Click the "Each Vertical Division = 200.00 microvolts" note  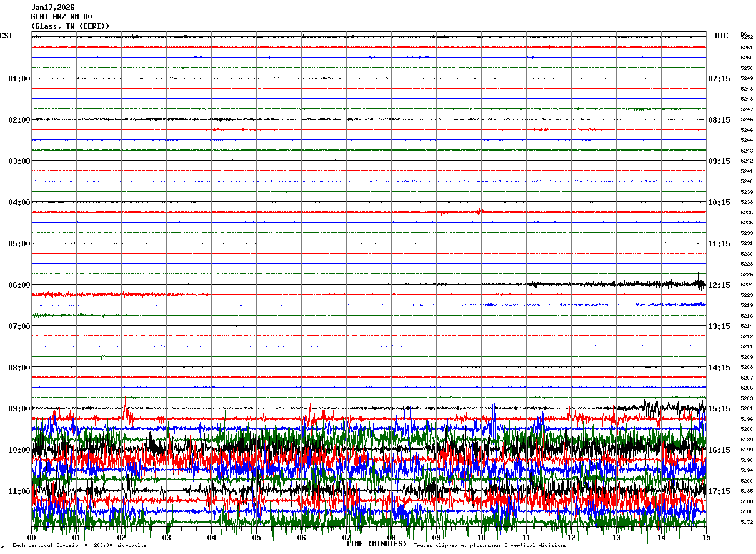click(80, 546)
